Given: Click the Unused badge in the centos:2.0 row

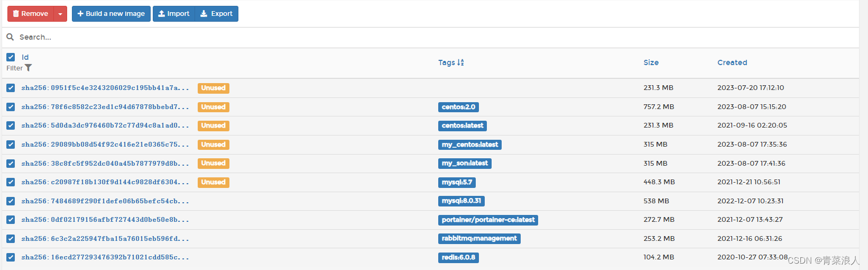Looking at the screenshot, I should [214, 107].
